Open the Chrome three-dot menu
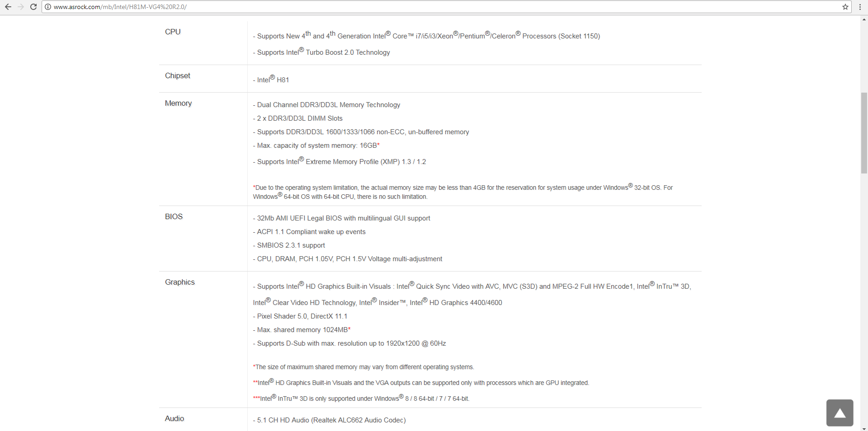This screenshot has height=431, width=868. [860, 7]
